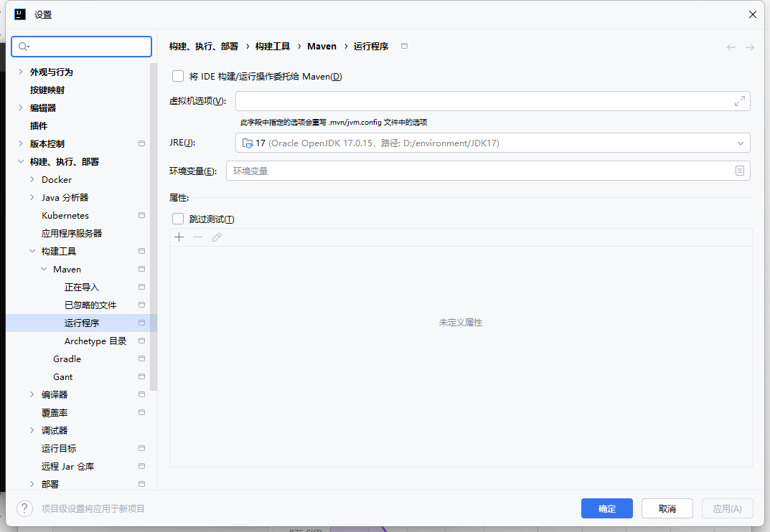This screenshot has height=532, width=770.
Task: Click the 环境变量 input field
Action: pyautogui.click(x=488, y=171)
